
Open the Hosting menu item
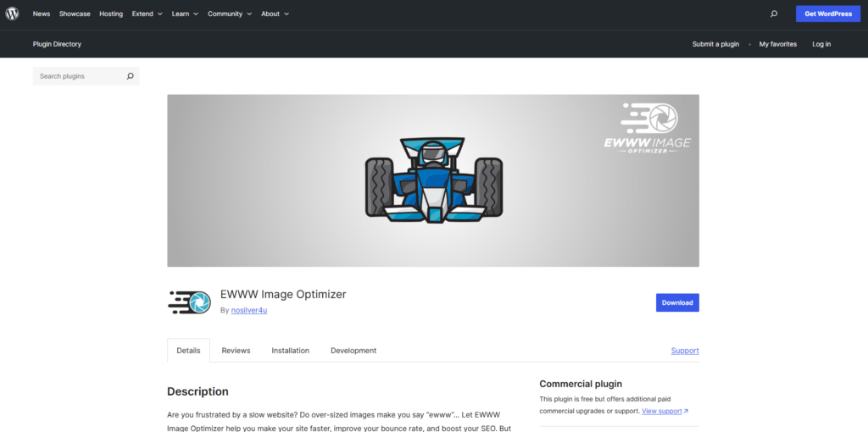click(x=111, y=14)
